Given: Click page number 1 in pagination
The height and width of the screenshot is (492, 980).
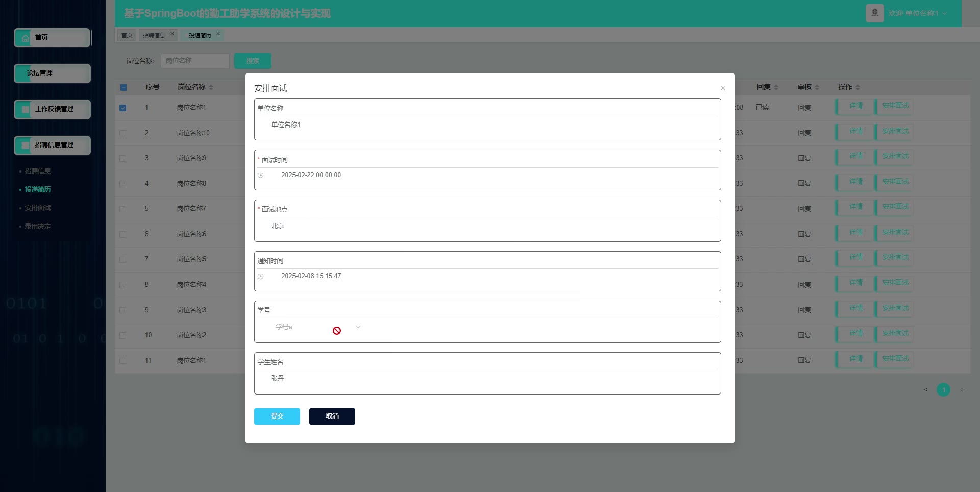Looking at the screenshot, I should point(943,390).
